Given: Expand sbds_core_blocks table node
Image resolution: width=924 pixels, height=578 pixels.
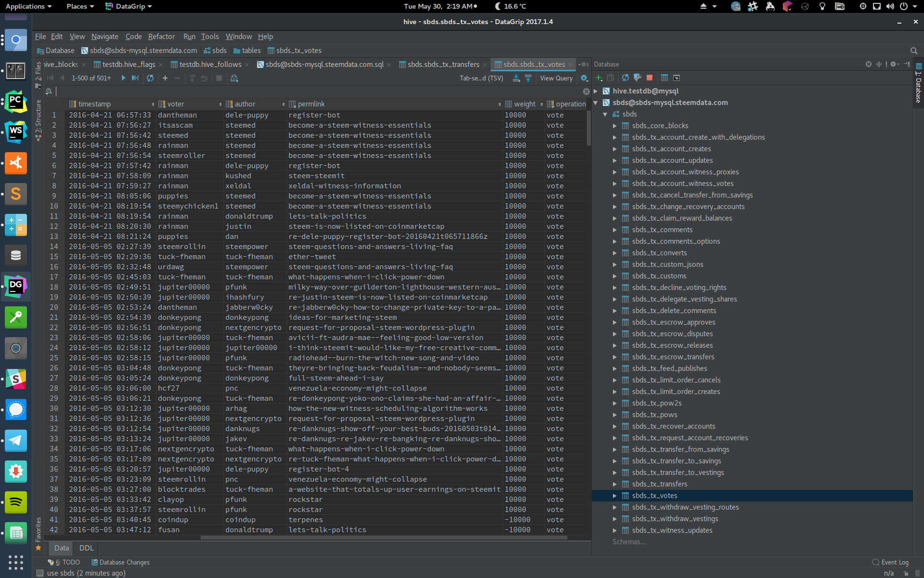Looking at the screenshot, I should pyautogui.click(x=615, y=126).
